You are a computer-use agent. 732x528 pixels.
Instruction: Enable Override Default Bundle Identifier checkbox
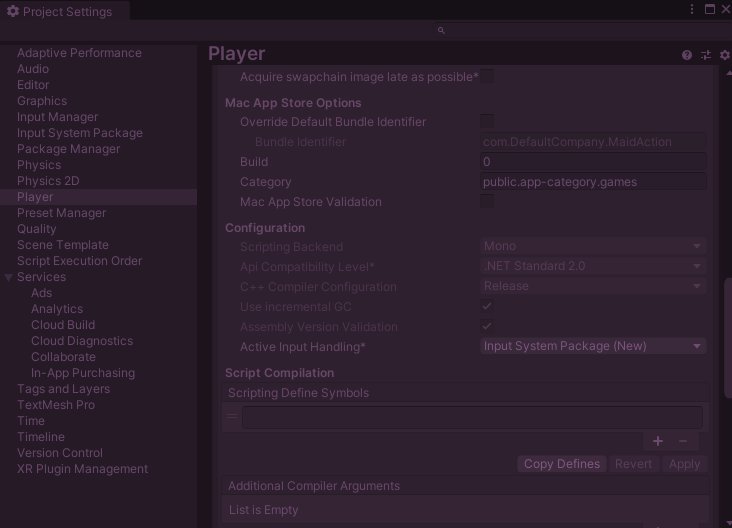487,122
